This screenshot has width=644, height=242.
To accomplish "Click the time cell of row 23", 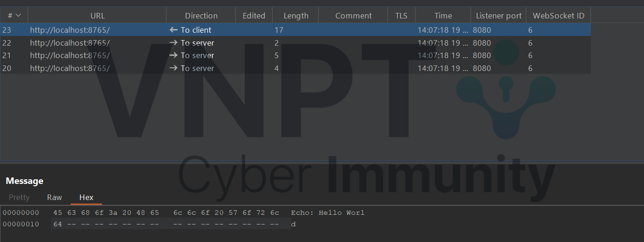I will pos(443,30).
